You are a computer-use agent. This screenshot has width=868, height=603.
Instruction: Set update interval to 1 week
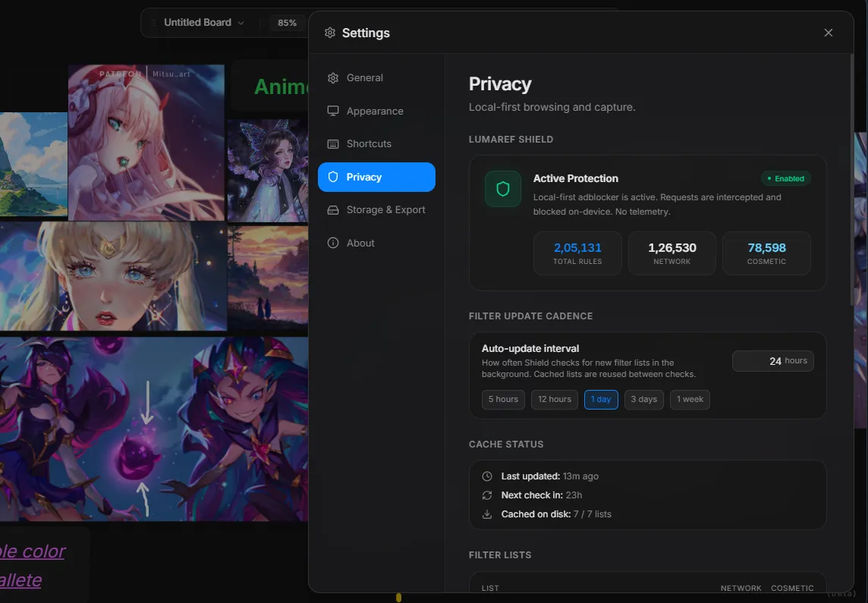click(x=690, y=400)
